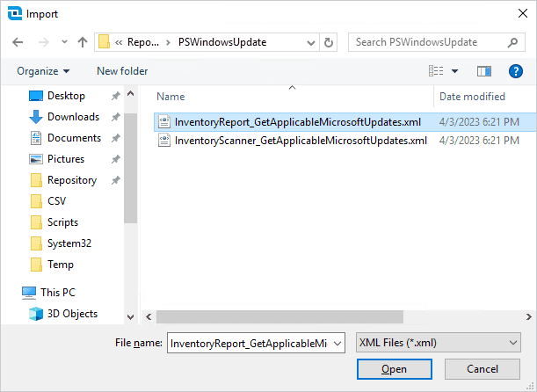The height and width of the screenshot is (392, 537).
Task: Open the CSV folder
Action: coord(56,201)
